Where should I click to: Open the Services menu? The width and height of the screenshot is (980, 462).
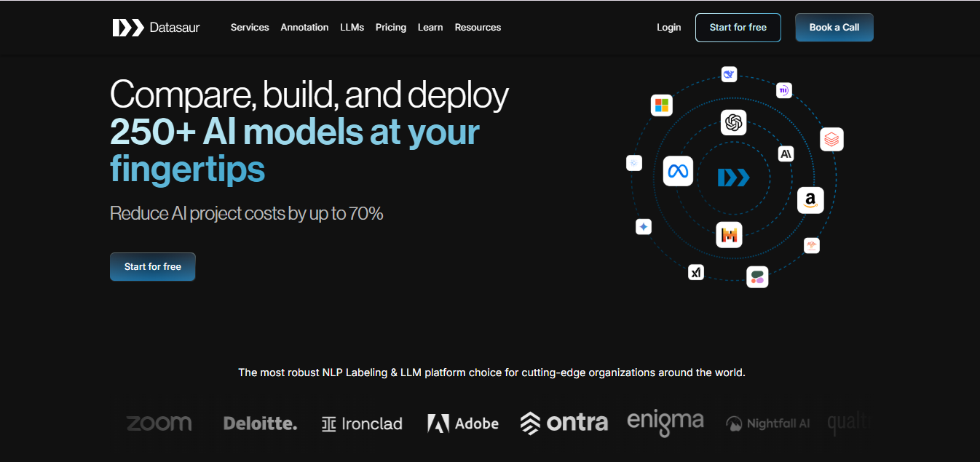(x=250, y=28)
